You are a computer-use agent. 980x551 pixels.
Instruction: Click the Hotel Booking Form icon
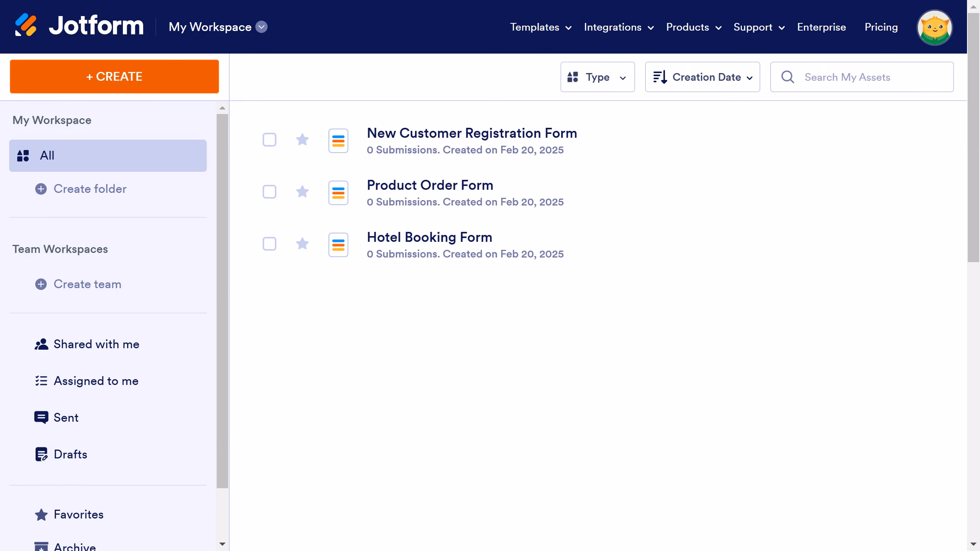point(338,245)
